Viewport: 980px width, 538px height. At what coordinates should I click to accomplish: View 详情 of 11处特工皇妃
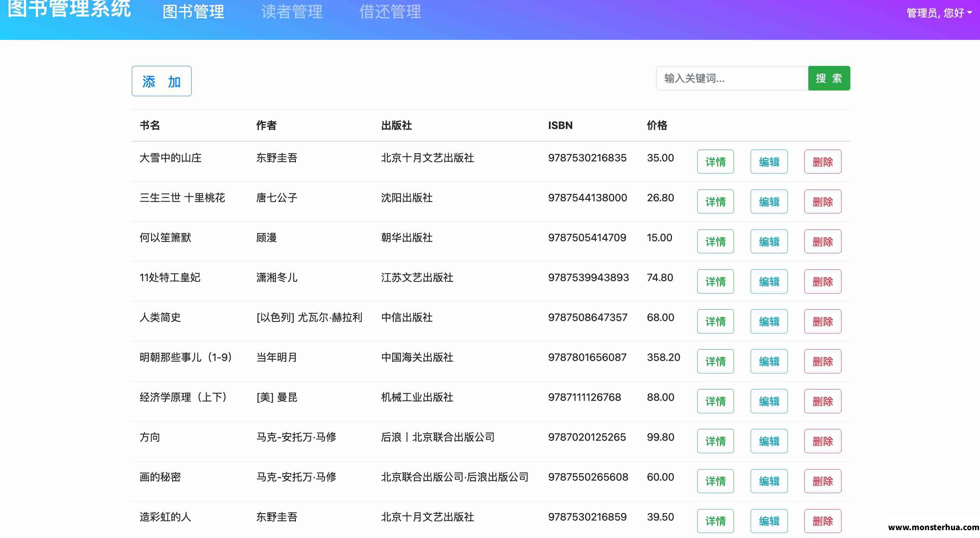tap(716, 282)
